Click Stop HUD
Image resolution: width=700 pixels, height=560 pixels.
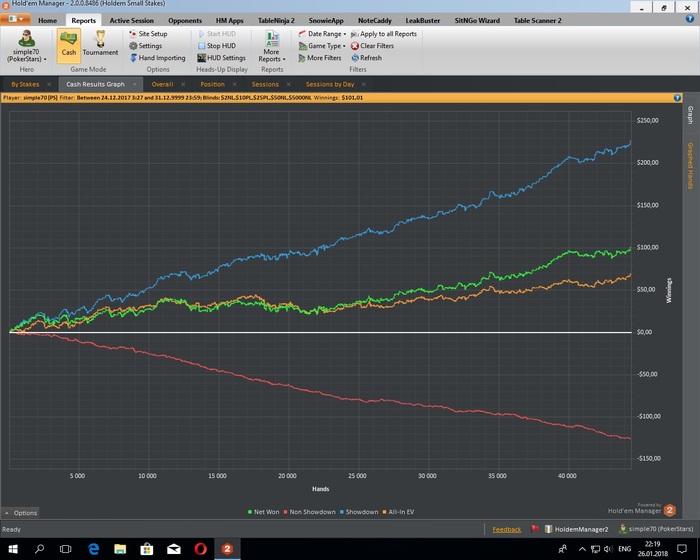coord(217,46)
